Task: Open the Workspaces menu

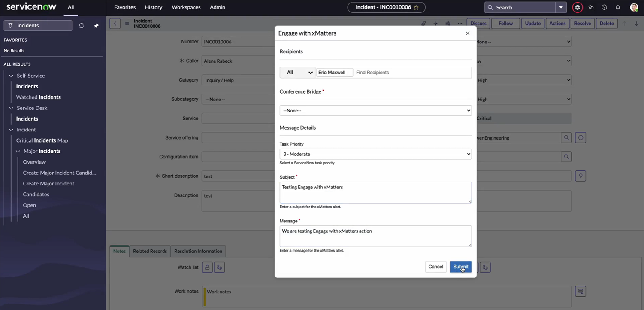Action: click(x=186, y=7)
